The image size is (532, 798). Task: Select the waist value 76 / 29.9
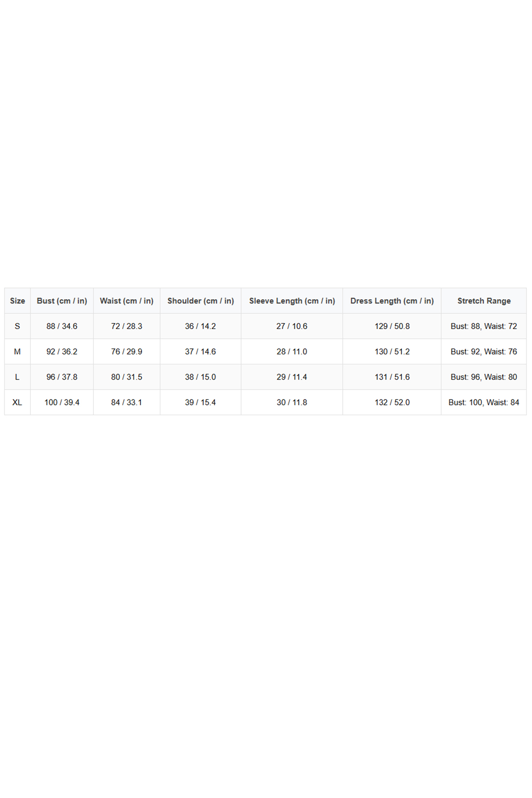click(x=127, y=352)
